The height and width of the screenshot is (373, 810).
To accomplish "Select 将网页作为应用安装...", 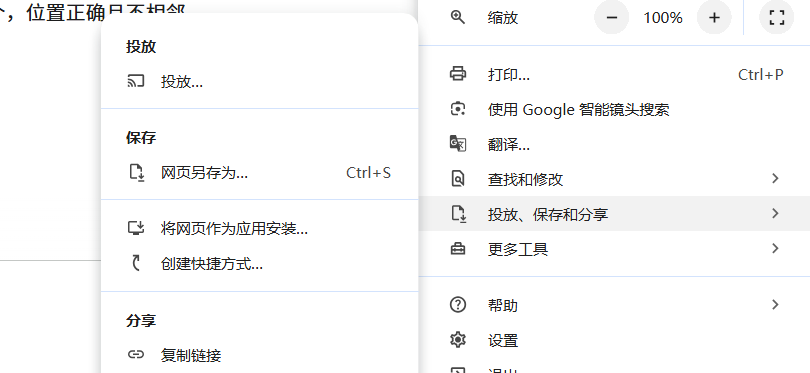I will coord(259,228).
